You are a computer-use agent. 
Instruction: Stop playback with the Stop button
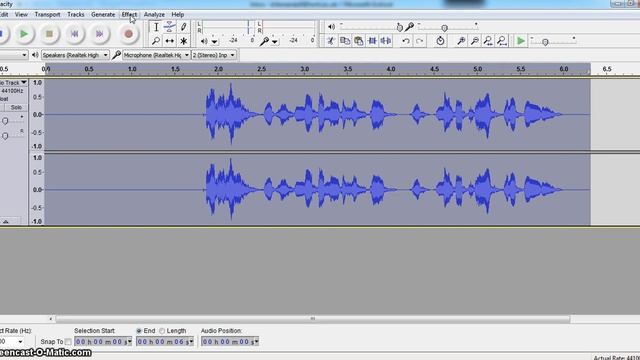tap(49, 34)
